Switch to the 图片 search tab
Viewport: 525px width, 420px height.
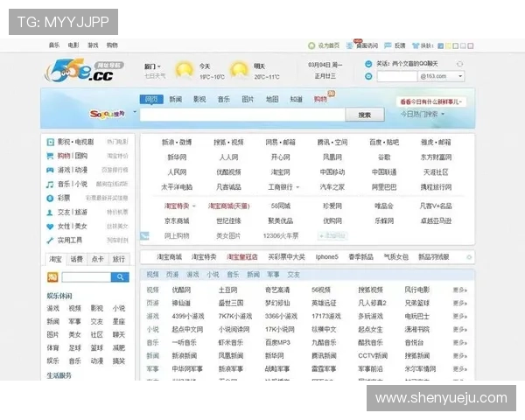(248, 99)
